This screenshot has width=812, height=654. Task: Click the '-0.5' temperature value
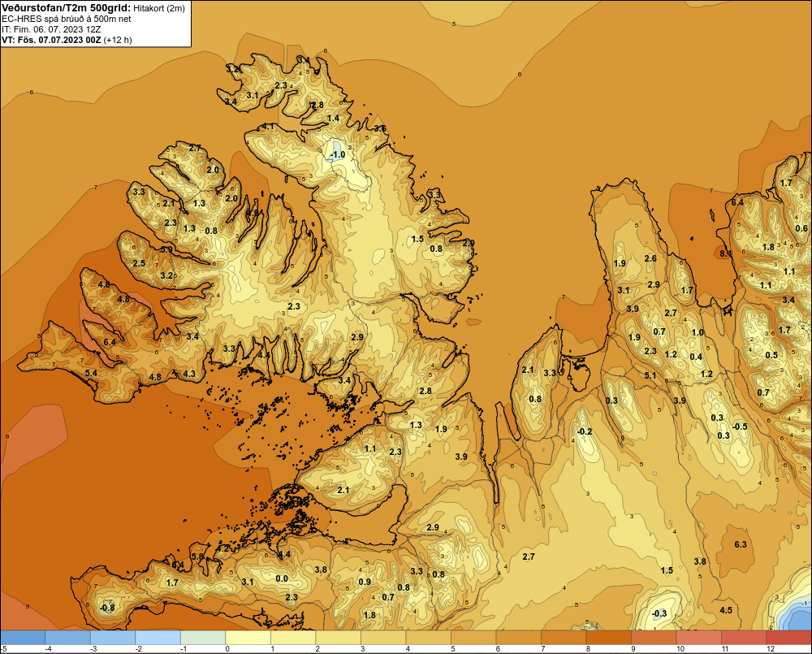(740, 427)
